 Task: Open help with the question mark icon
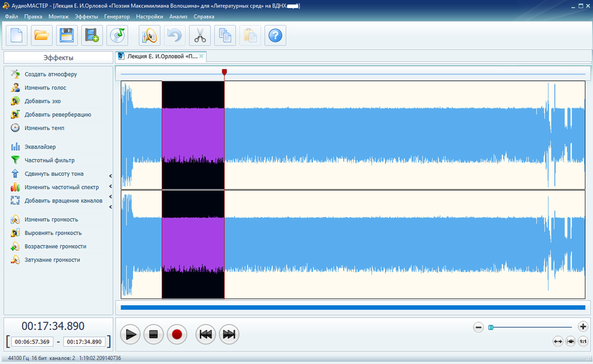click(x=275, y=35)
